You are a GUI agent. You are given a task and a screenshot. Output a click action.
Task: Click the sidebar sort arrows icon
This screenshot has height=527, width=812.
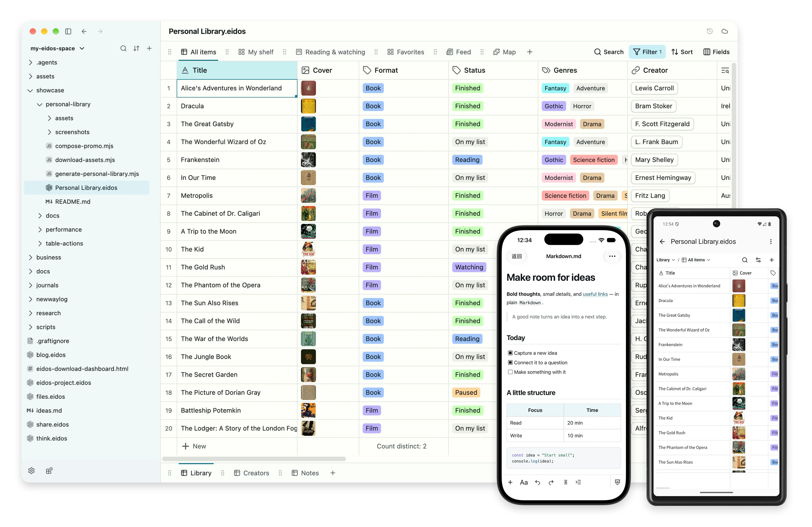click(136, 48)
